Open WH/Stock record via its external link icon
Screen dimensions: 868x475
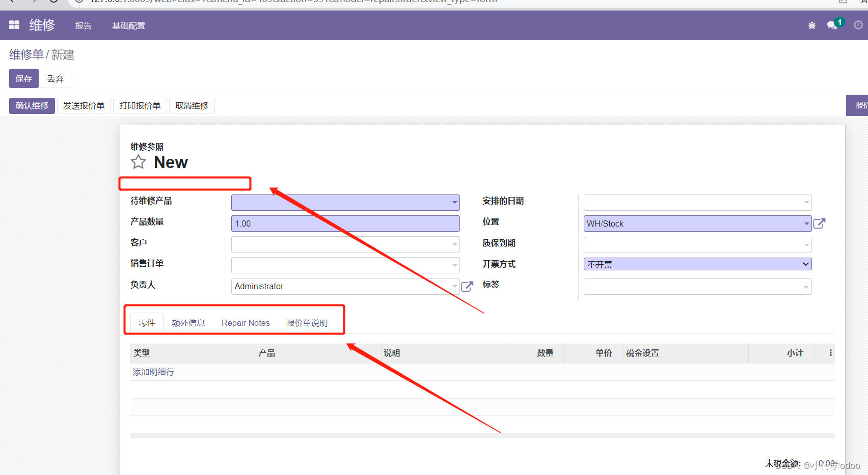tap(820, 223)
